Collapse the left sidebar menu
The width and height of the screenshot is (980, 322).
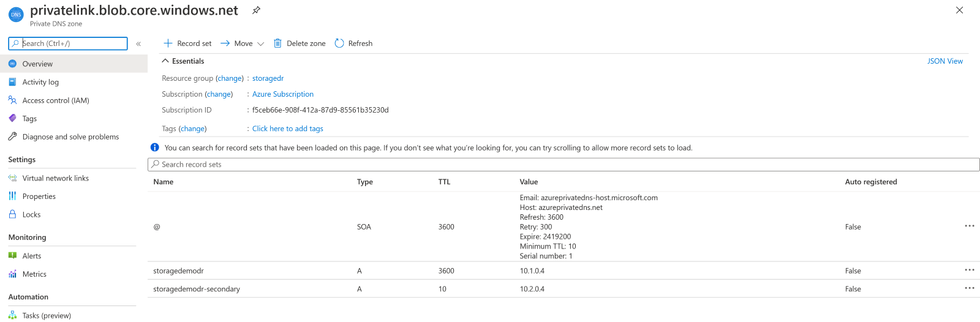pyautogui.click(x=138, y=43)
